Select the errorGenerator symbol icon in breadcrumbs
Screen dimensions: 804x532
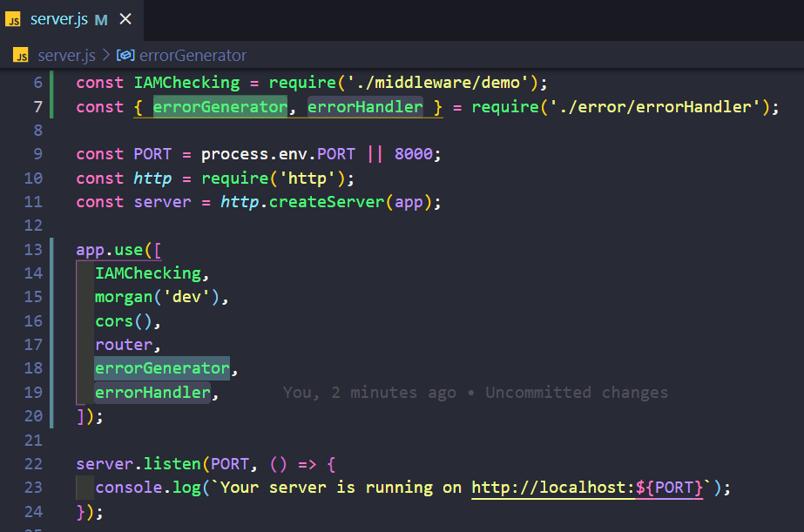125,55
